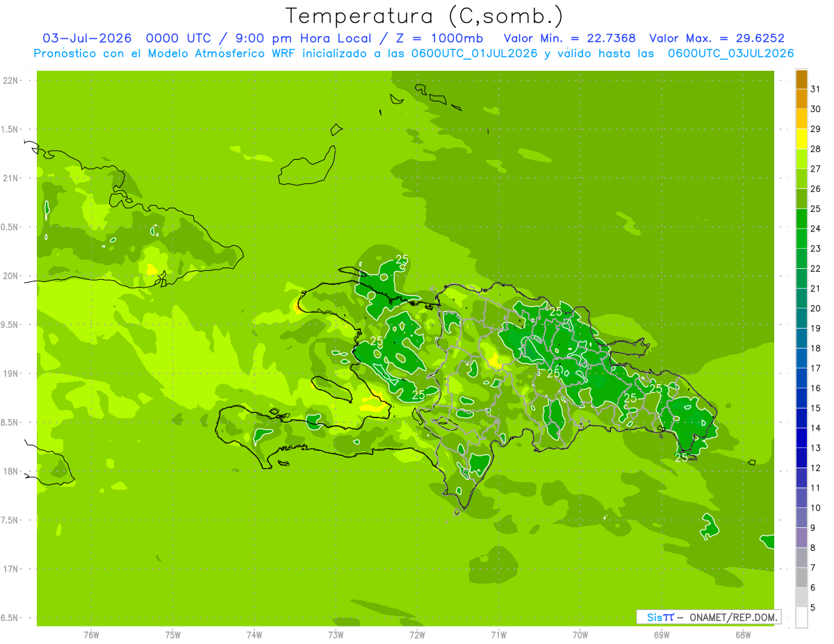
Task: Pick the gold legend swatch between 29 and 30
Action: click(801, 119)
